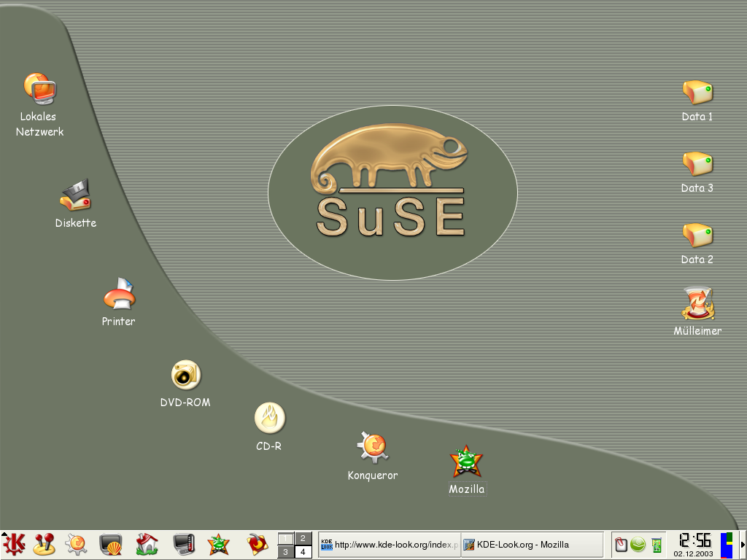
Task: Launch Konqueror from the desktop icon
Action: pos(373,448)
